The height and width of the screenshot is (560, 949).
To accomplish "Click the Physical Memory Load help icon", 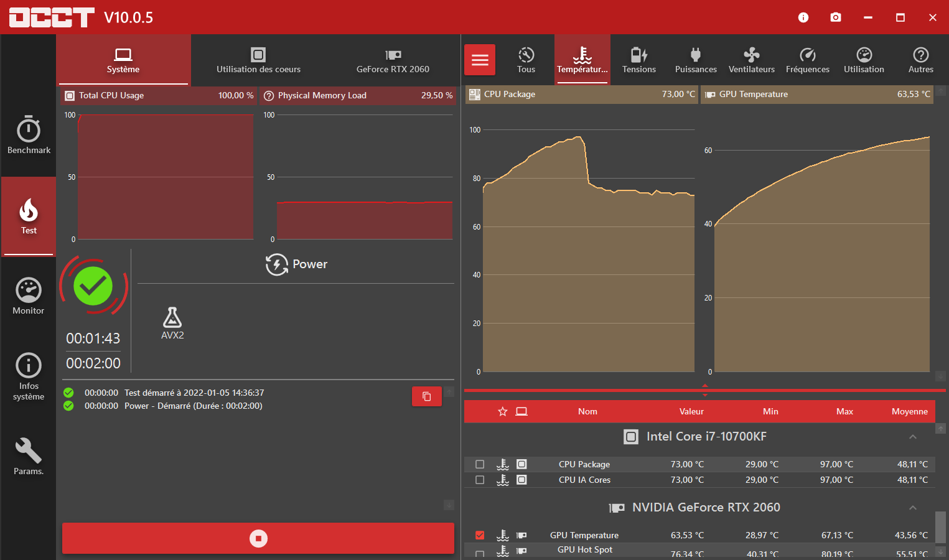I will (x=269, y=96).
